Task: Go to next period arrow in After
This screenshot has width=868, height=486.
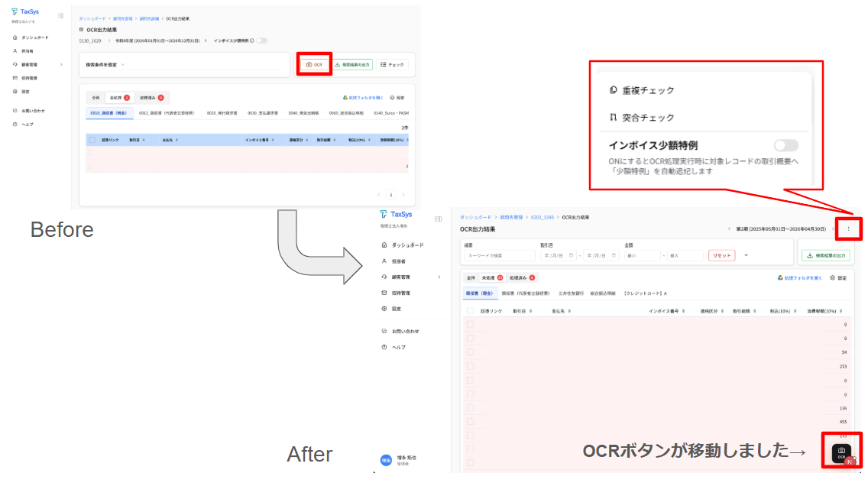Action: [833, 228]
